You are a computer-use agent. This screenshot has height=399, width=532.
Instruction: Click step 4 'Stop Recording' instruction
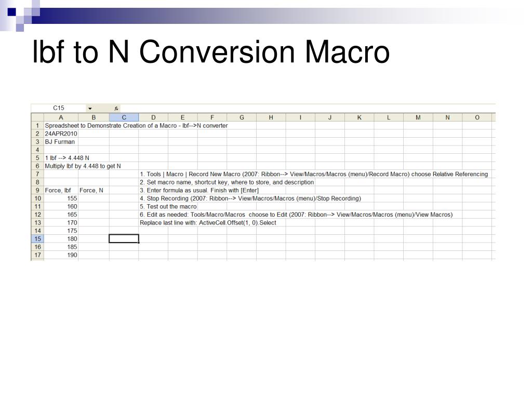(250, 198)
